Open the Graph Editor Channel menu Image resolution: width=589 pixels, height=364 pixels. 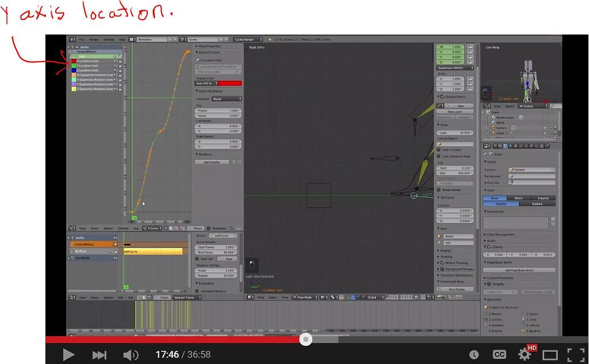pos(123,228)
